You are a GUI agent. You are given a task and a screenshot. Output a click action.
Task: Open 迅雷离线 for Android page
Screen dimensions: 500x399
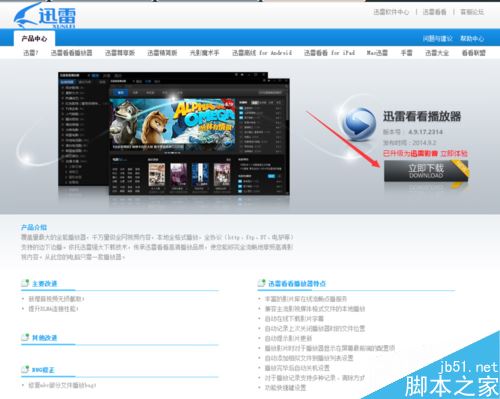262,53
